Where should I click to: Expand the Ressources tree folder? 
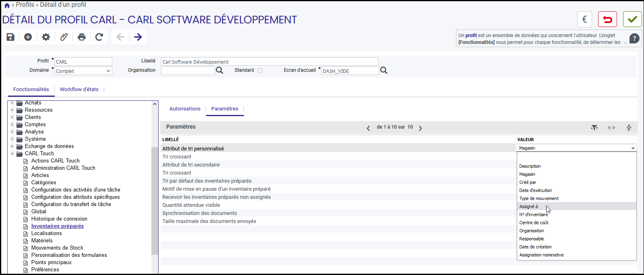click(12, 110)
